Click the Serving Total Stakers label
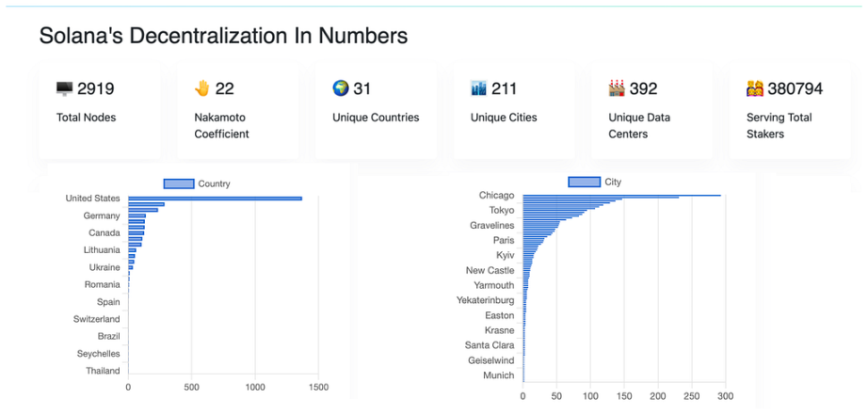 click(x=780, y=126)
